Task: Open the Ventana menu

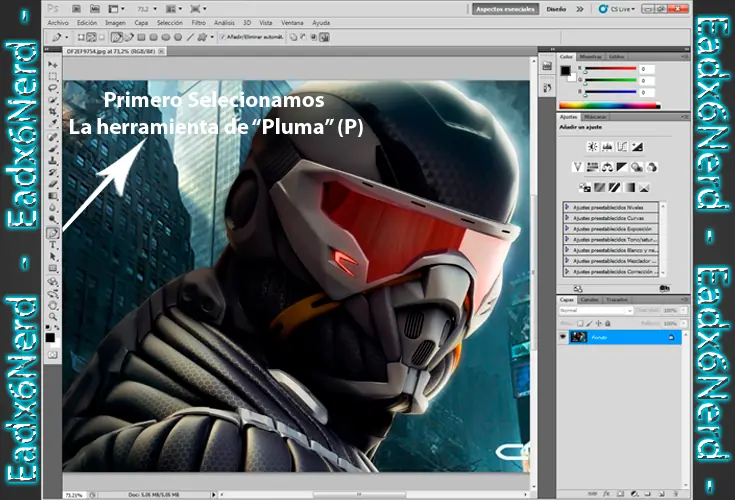Action: pos(292,22)
